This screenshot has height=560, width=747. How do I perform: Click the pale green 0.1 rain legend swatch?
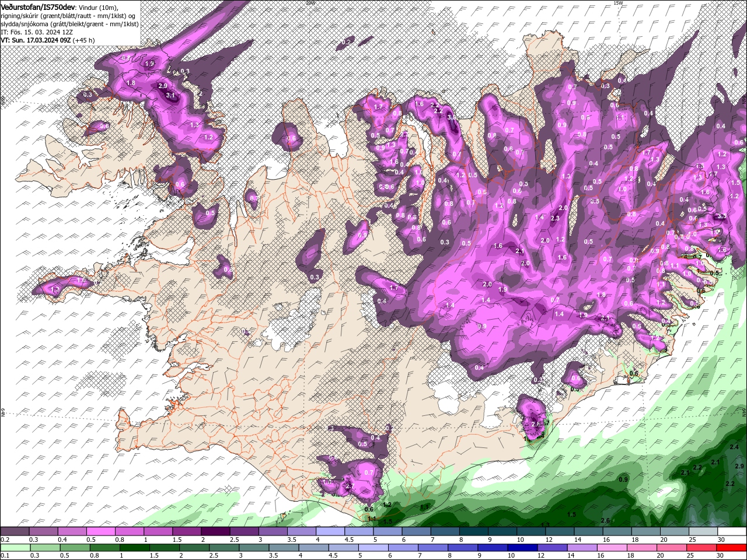click(x=15, y=548)
